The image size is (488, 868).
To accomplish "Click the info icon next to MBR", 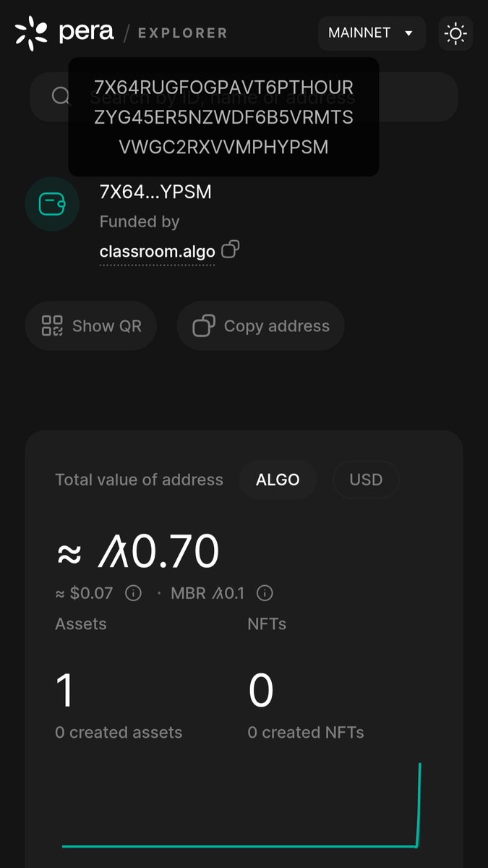I will pyautogui.click(x=265, y=593).
